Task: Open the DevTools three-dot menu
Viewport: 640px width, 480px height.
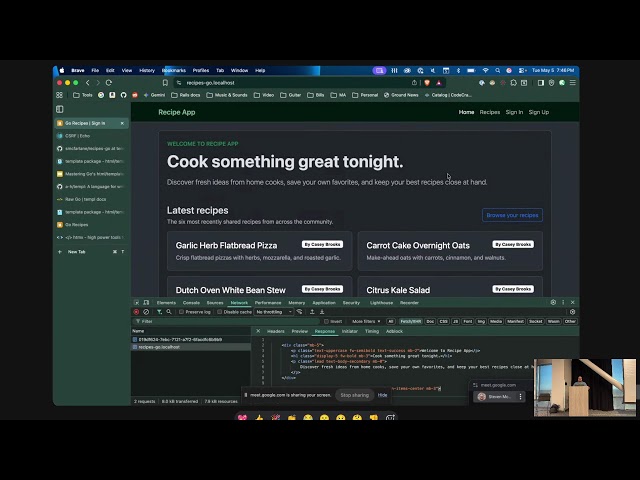Action: [x=563, y=302]
